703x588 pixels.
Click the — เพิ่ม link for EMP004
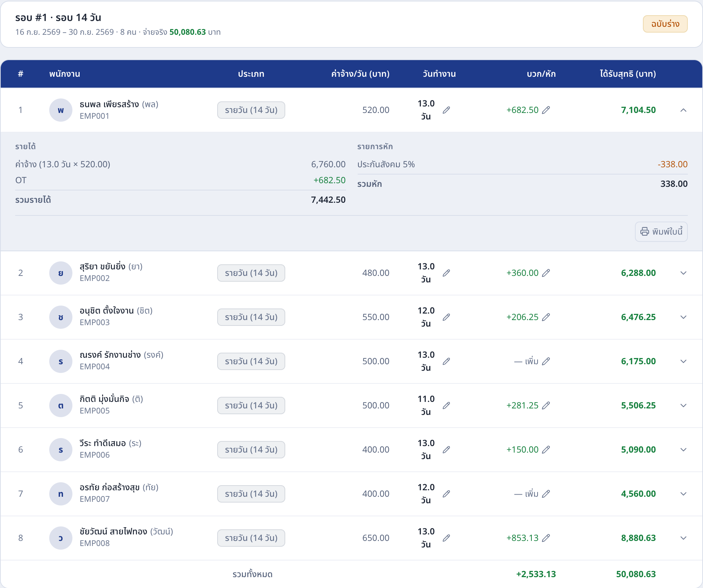click(526, 361)
